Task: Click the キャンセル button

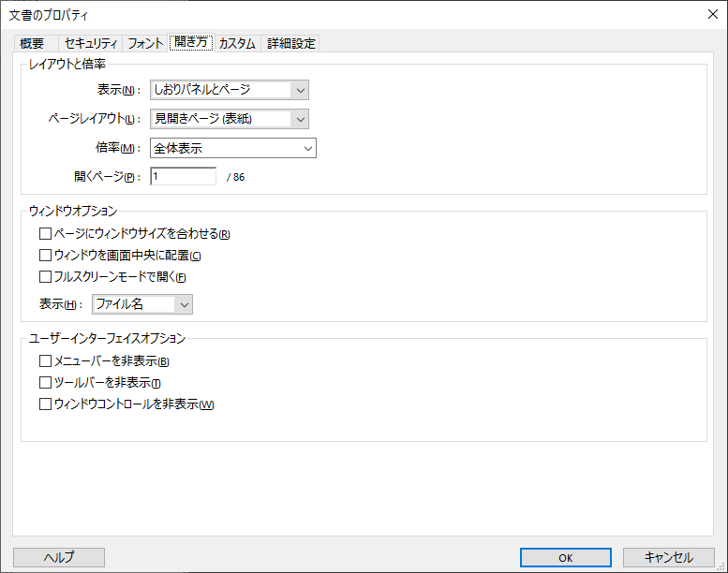Action: 669,557
